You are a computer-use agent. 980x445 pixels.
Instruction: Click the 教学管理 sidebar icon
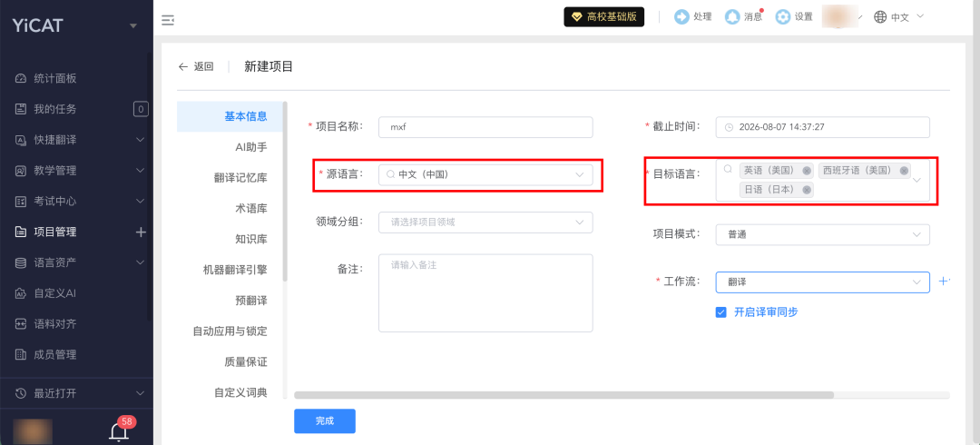tap(21, 171)
